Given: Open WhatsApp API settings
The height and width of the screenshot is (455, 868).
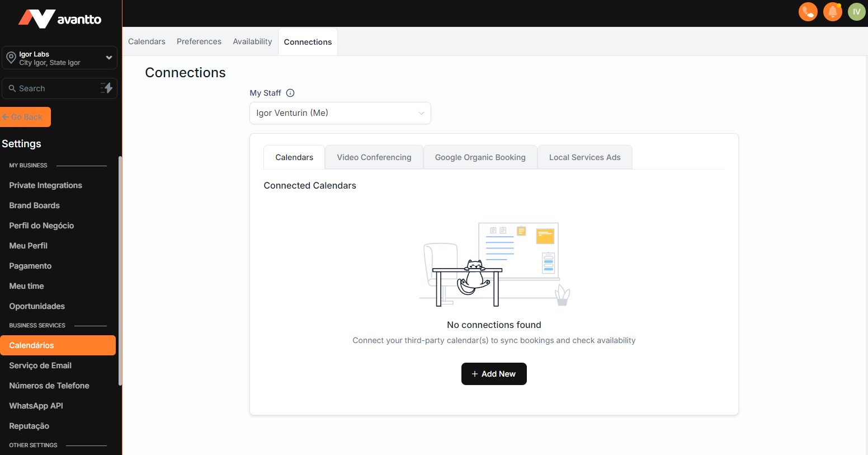Looking at the screenshot, I should click(x=36, y=406).
